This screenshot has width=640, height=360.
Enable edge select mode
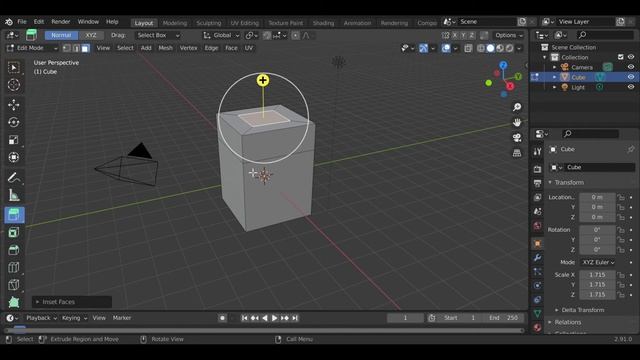76,48
